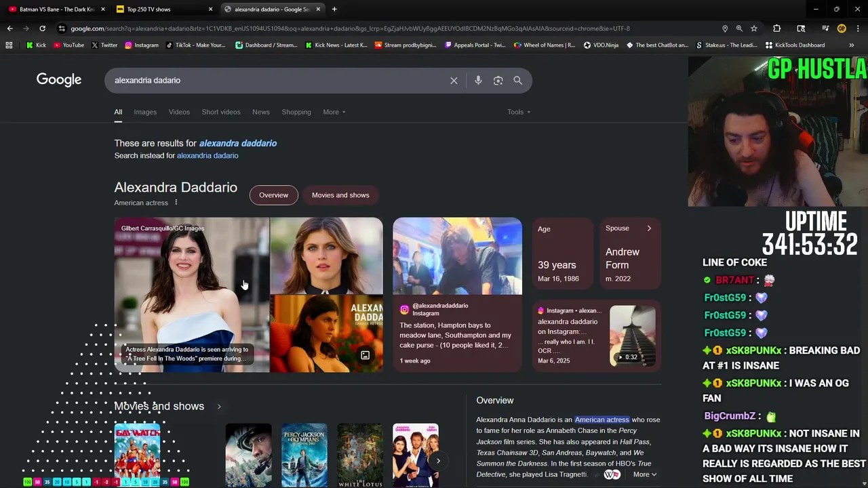868x488 pixels.
Task: Click the Google logo
Action: [59, 80]
